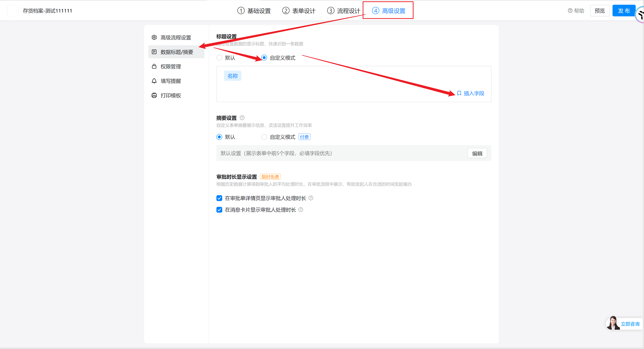The width and height of the screenshot is (644, 349).
Task: Open the 预览 preview button
Action: (x=599, y=11)
